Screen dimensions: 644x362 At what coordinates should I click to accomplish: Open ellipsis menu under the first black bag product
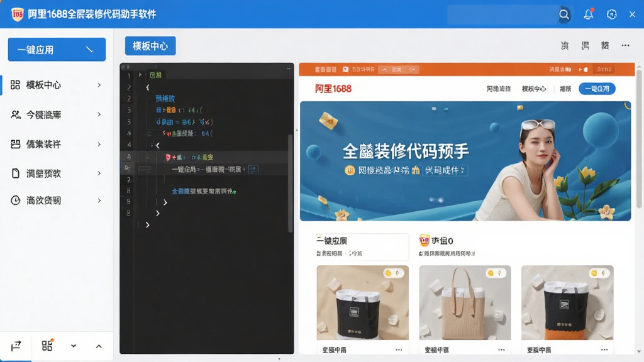pyautogui.click(x=399, y=349)
